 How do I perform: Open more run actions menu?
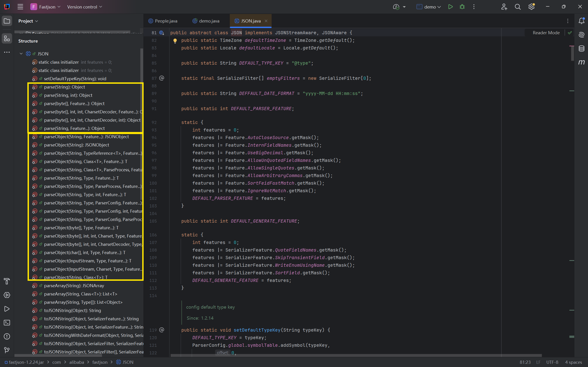[474, 7]
